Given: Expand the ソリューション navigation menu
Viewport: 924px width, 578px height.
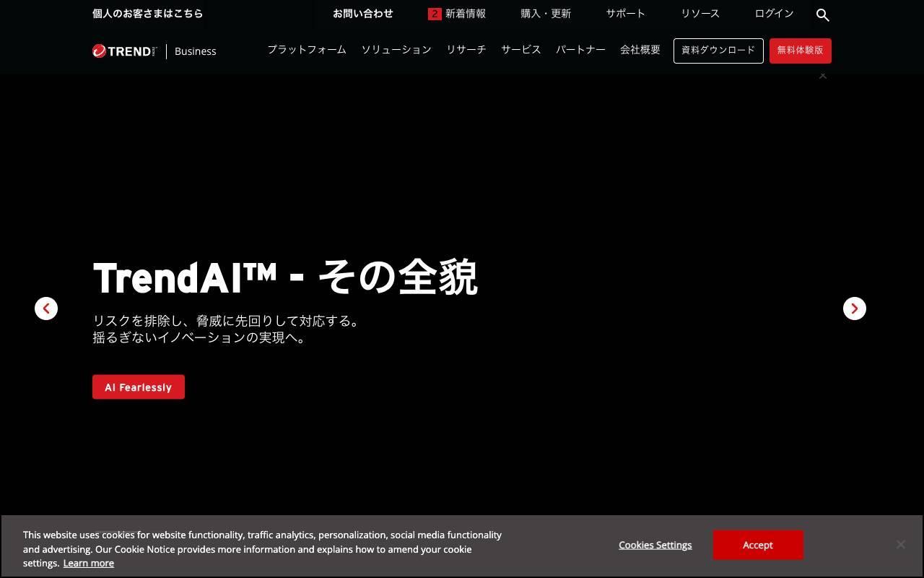Looking at the screenshot, I should [x=396, y=50].
